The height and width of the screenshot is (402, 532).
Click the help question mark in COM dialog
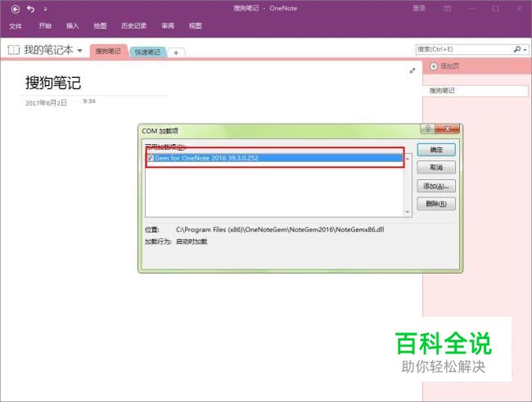[x=427, y=129]
